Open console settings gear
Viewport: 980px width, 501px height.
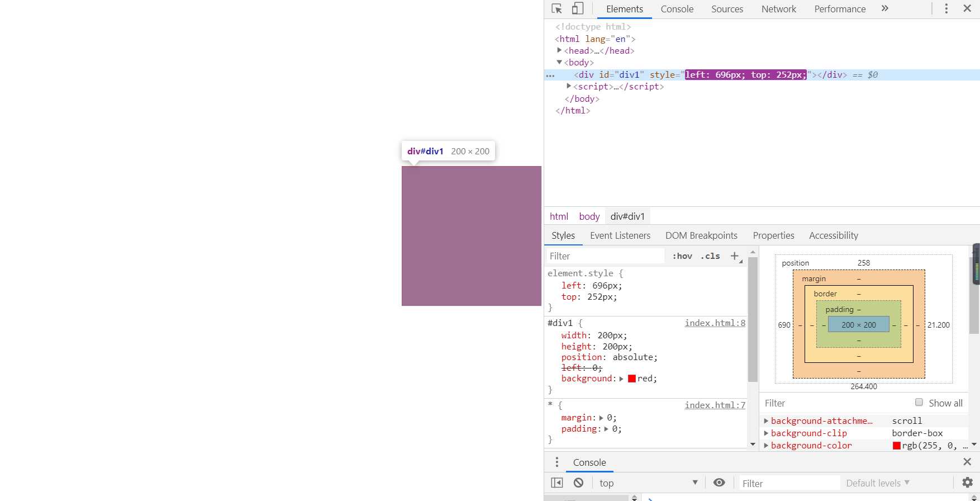967,483
